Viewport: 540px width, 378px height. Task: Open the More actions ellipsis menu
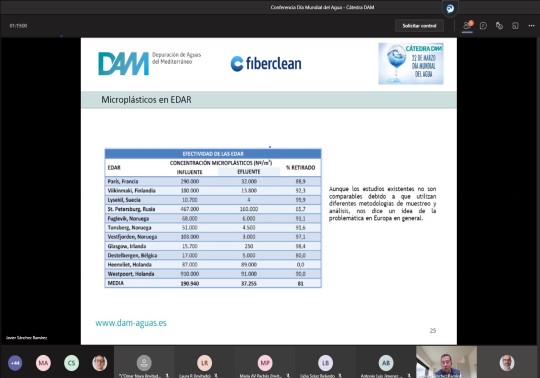(x=531, y=26)
